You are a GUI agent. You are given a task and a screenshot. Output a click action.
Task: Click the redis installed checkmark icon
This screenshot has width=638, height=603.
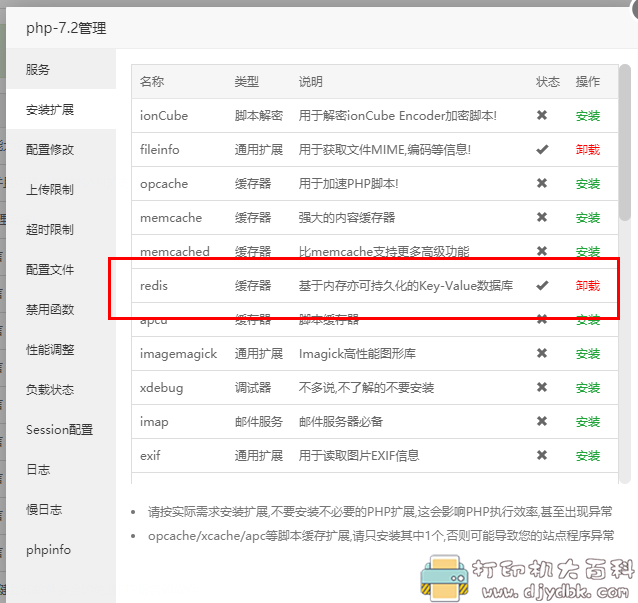coord(542,285)
